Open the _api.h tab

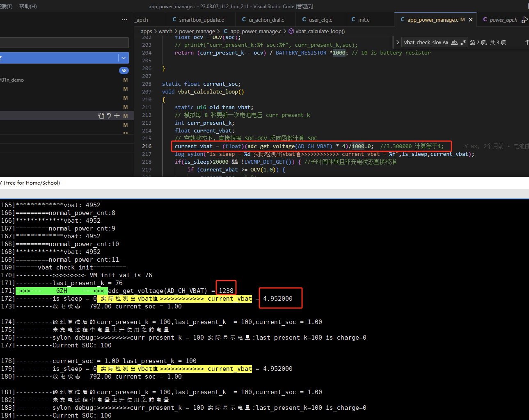(142, 20)
